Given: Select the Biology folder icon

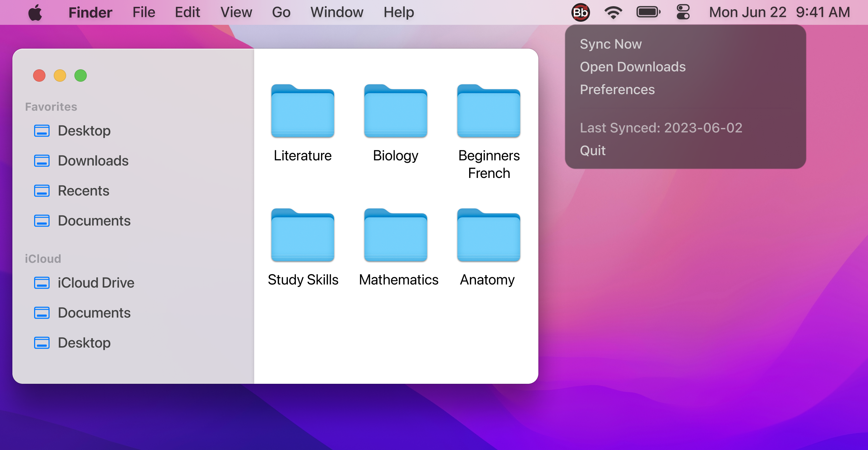Looking at the screenshot, I should (x=395, y=111).
